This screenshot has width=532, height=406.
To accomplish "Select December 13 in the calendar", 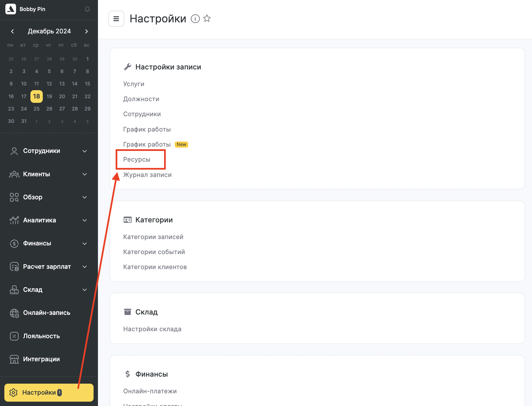I will 62,84.
